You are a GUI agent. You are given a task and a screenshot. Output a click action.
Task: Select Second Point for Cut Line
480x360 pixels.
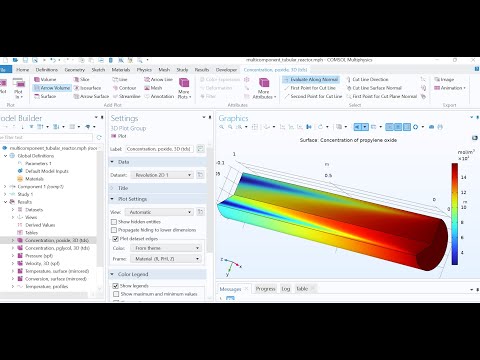[313, 96]
